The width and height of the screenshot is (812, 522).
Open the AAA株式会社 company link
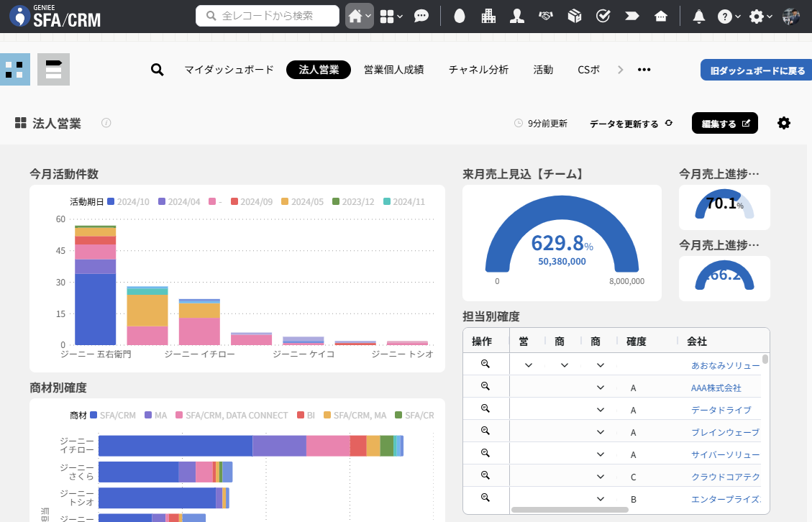[716, 388]
